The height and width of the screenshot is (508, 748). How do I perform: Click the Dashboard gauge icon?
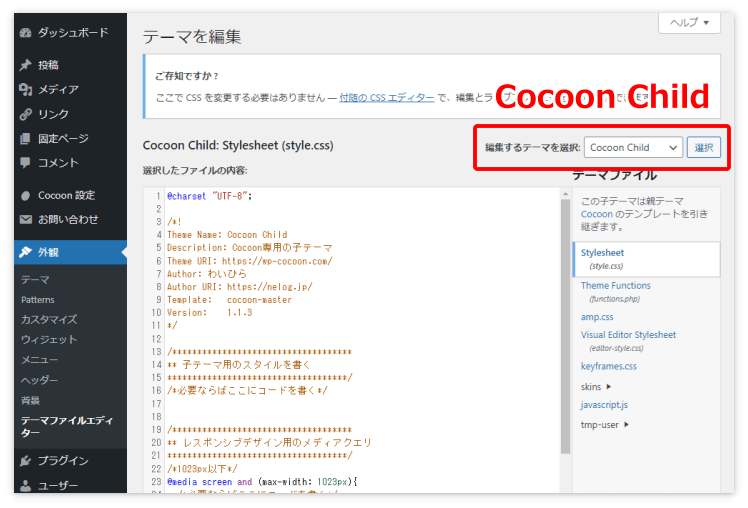pyautogui.click(x=26, y=32)
